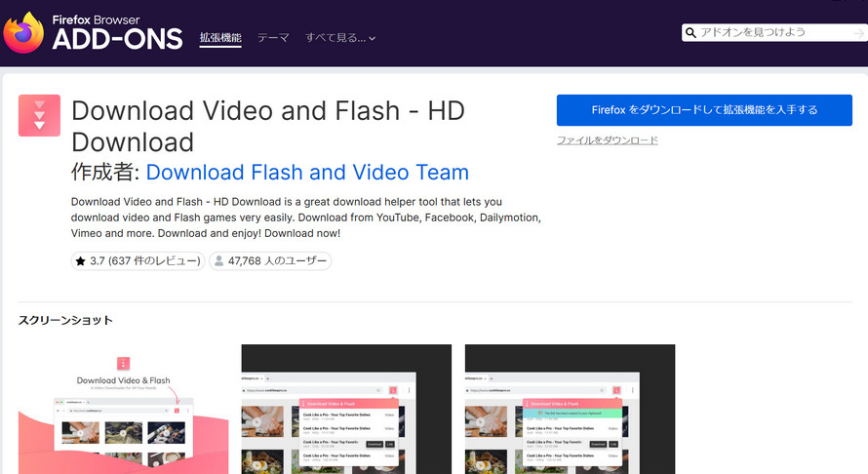Click the 3.7 (637 件のレビュー) rating badge
Image resolution: width=868 pixels, height=474 pixels.
coord(138,260)
